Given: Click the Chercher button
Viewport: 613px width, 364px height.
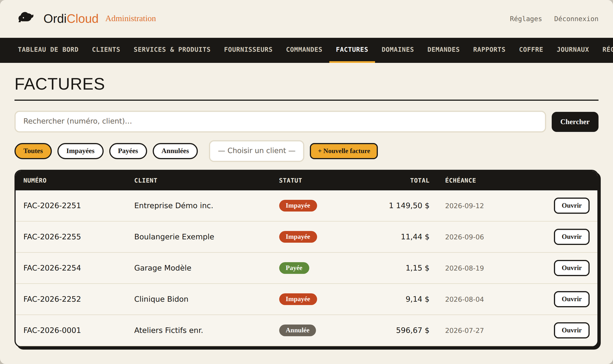Looking at the screenshot, I should [575, 122].
